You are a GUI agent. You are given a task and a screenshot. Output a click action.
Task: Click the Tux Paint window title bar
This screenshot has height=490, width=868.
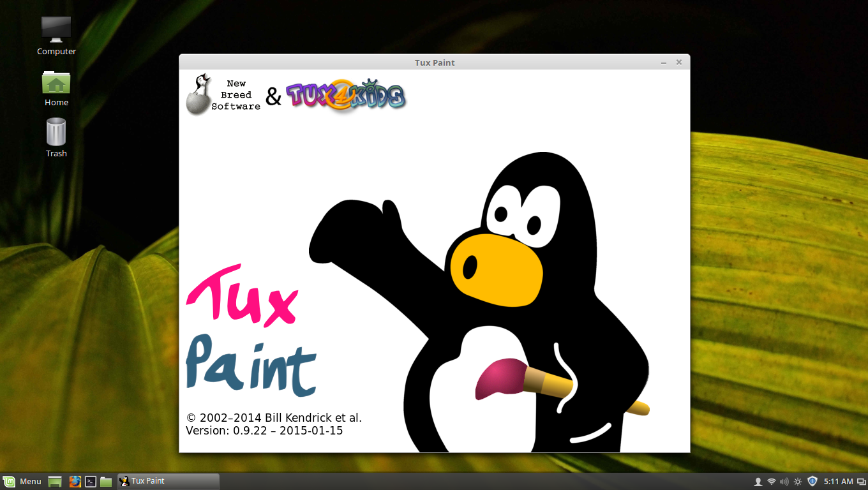(x=435, y=63)
